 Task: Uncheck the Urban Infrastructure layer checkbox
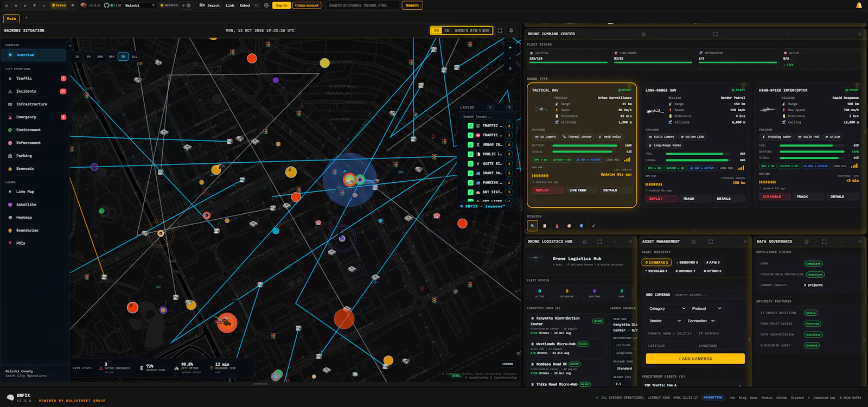tap(470, 145)
